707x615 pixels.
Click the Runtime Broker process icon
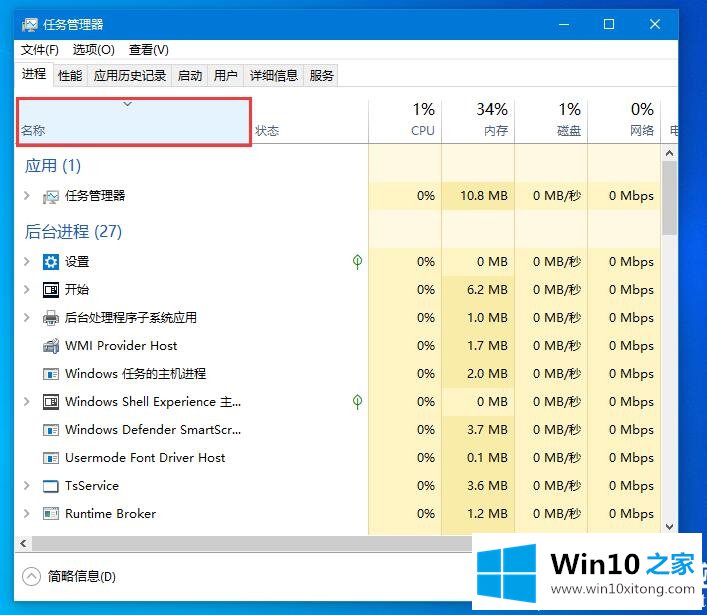click(50, 514)
